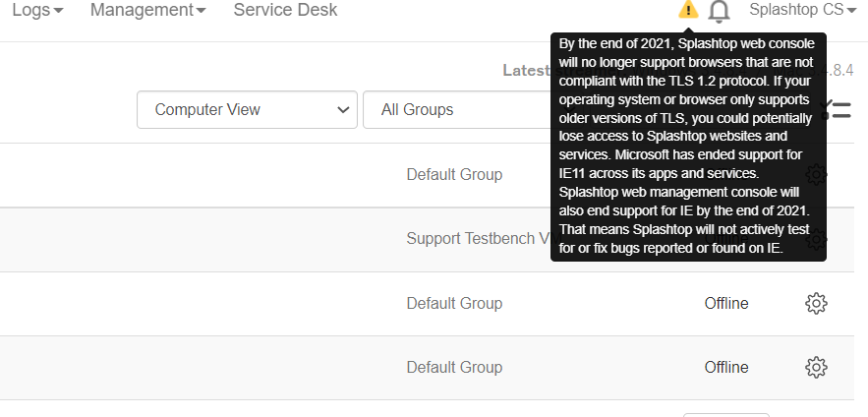The image size is (868, 417).
Task: Open the Logs menu
Action: tap(37, 10)
